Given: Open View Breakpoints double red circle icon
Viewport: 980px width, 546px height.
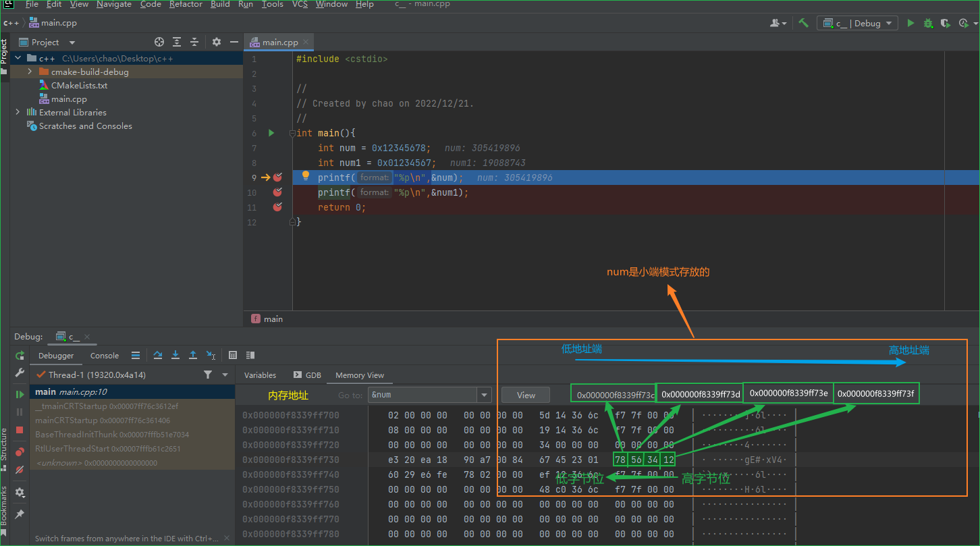Looking at the screenshot, I should [x=20, y=452].
